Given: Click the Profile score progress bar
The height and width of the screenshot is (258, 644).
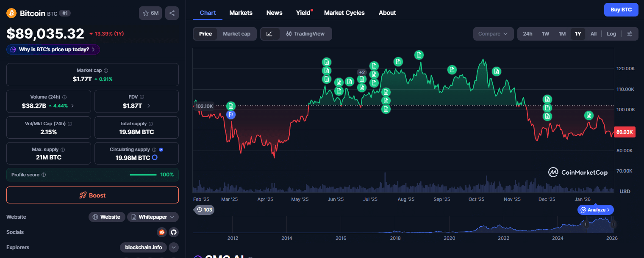Looking at the screenshot, I should (143, 174).
